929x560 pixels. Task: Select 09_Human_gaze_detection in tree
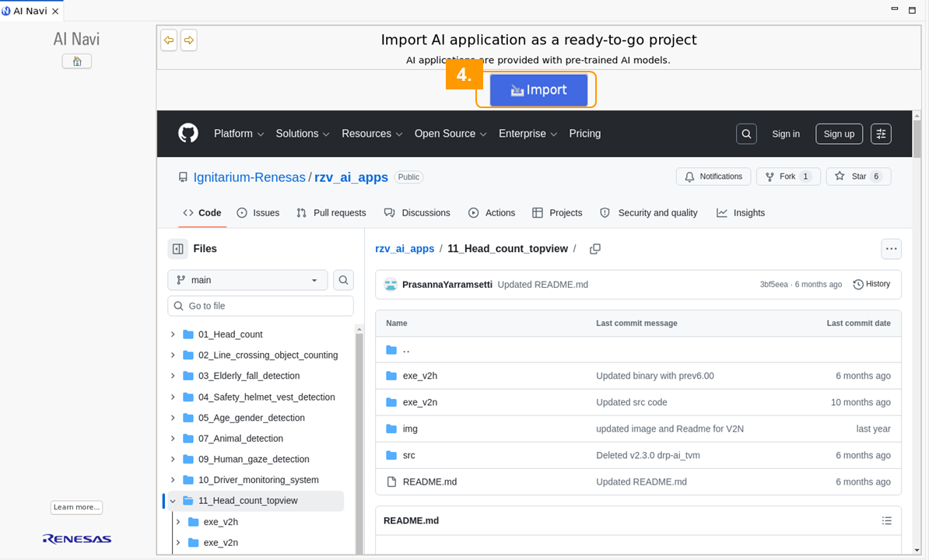(x=254, y=460)
